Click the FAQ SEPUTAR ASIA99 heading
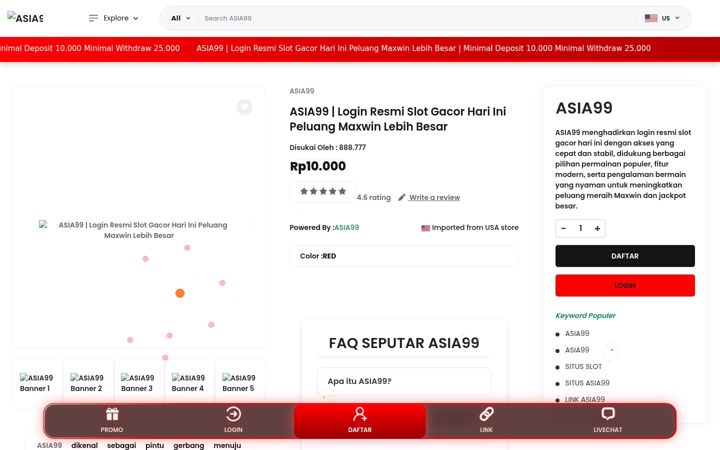This screenshot has height=450, width=720. tap(404, 343)
